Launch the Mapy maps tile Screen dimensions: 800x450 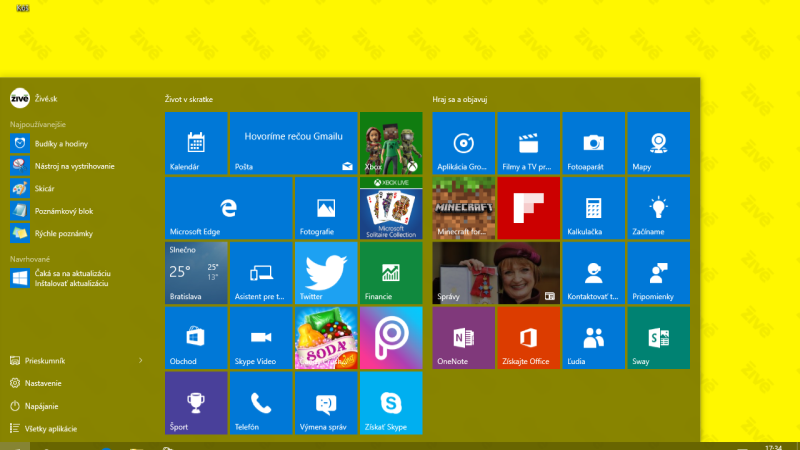click(x=658, y=143)
